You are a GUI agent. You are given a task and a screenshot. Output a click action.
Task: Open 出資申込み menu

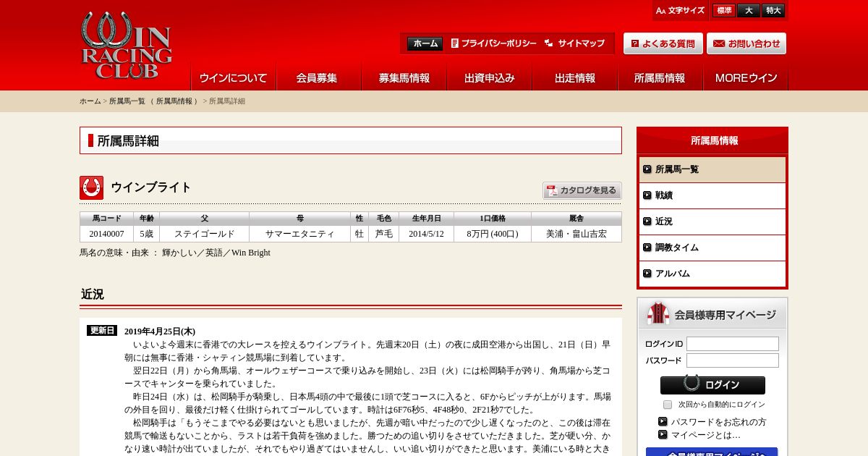[489, 78]
